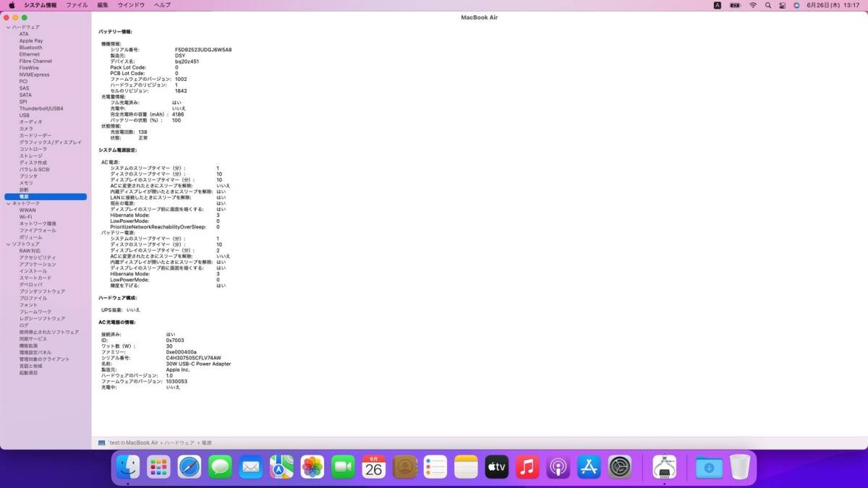Viewport: 868px width, 488px height.
Task: Open System Preferences from the Dock
Action: point(620,468)
